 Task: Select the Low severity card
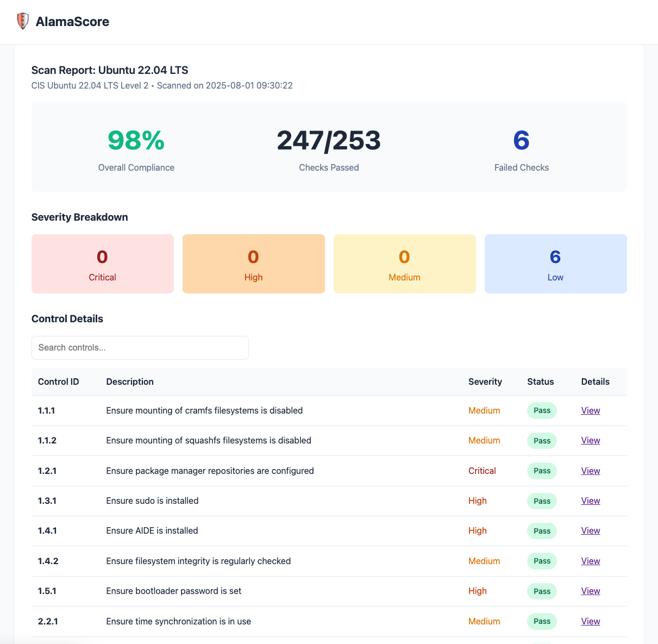556,264
